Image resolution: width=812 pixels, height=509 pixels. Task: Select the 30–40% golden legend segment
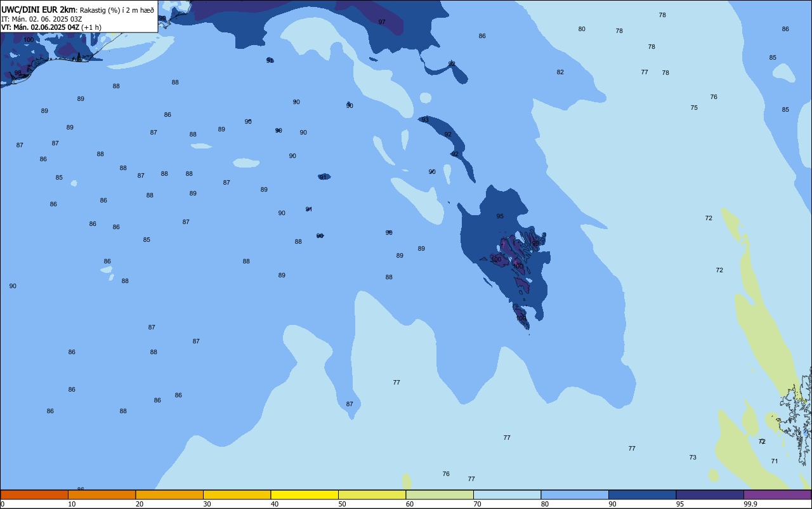(x=237, y=494)
